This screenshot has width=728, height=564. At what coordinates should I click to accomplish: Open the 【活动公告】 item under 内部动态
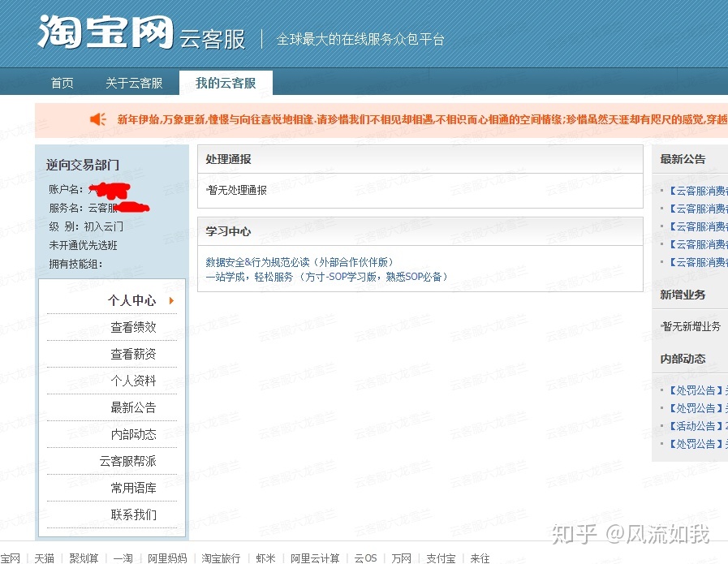(x=697, y=426)
